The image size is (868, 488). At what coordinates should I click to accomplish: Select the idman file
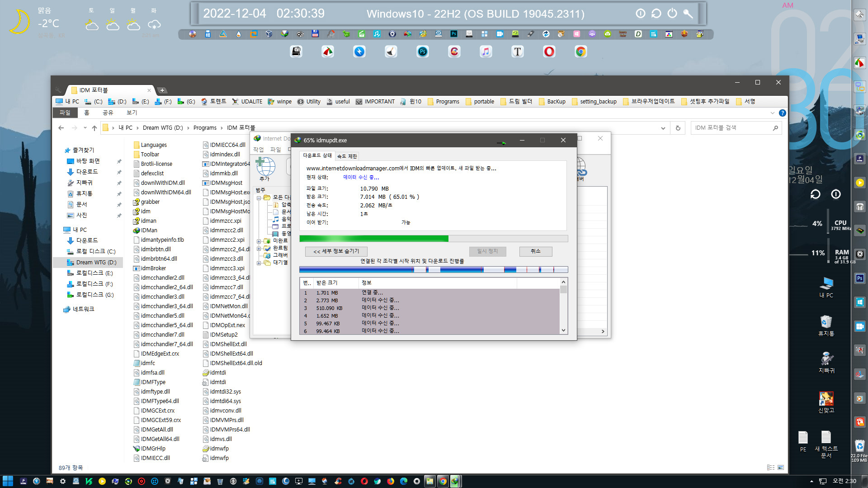(145, 221)
